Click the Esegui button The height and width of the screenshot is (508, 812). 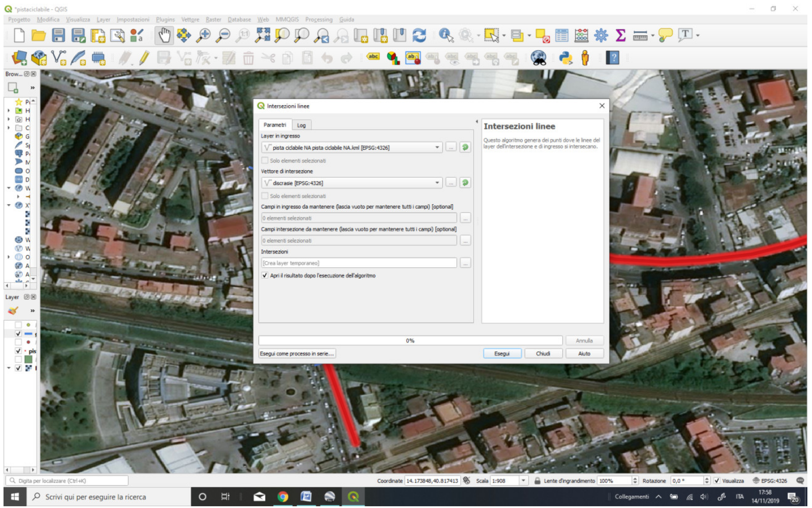click(x=502, y=353)
